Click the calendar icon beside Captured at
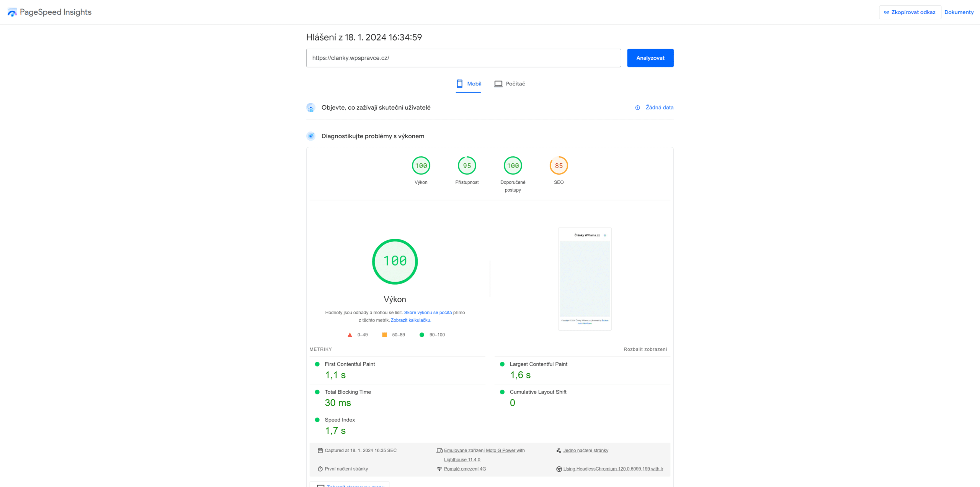Viewport: 980px width, 487px height. (x=320, y=451)
